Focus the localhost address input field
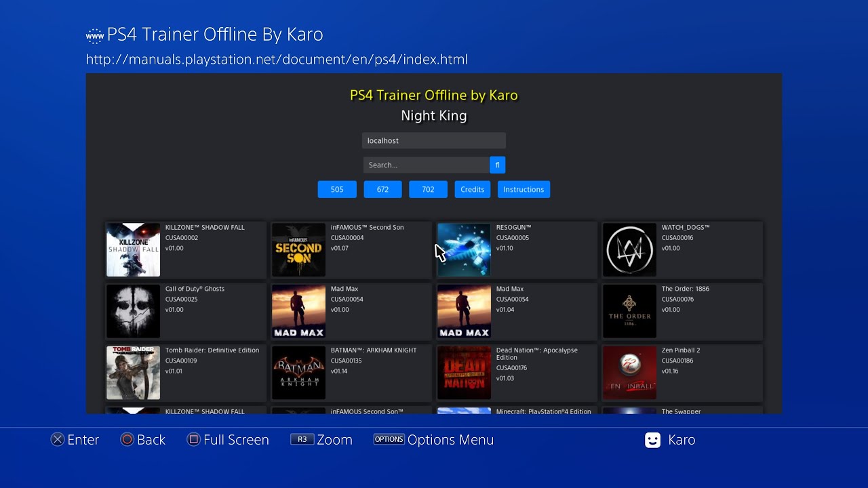This screenshot has width=868, height=488. 434,140
